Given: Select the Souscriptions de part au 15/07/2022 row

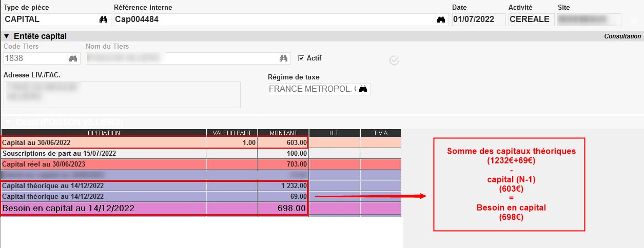Looking at the screenshot, I should coord(103,153).
